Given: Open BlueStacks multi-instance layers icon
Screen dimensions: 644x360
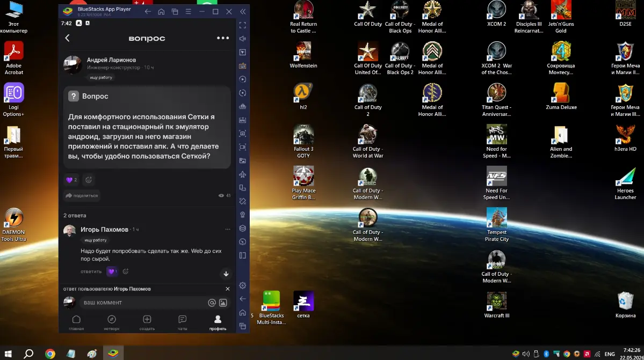Looking at the screenshot, I should (243, 229).
